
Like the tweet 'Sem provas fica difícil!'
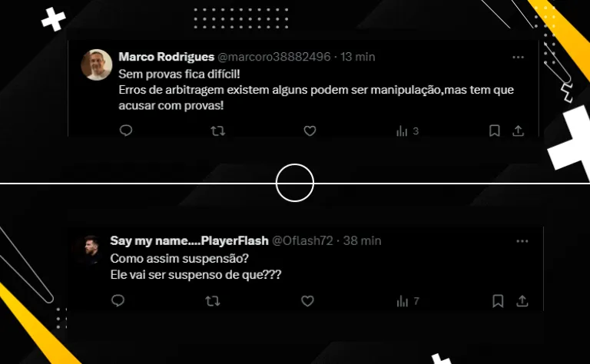click(x=310, y=131)
